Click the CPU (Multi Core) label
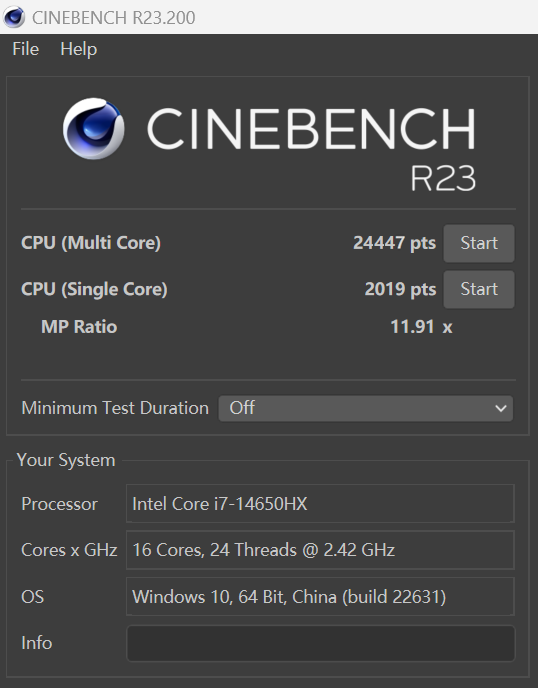The width and height of the screenshot is (538, 688). pos(91,243)
